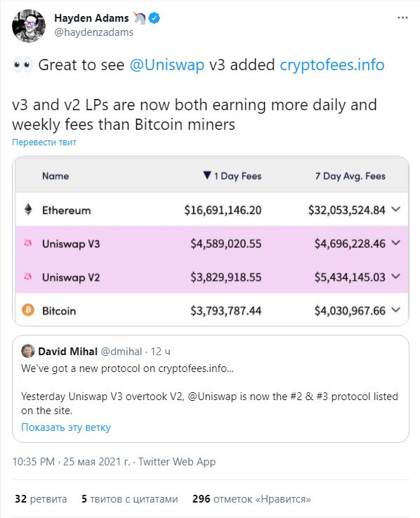Click the Ethereum logo icon
420x518 pixels.
point(28,209)
